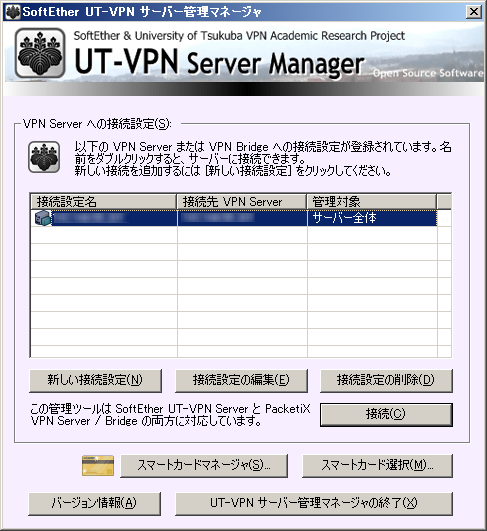The width and height of the screenshot is (487, 531).
Task: Click スマートカード選択(M)... button
Action: tap(377, 466)
